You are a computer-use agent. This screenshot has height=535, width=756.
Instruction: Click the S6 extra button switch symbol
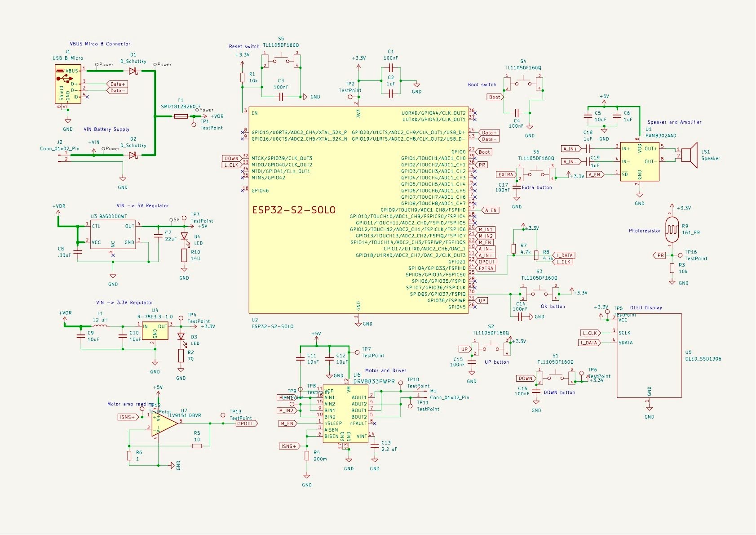click(x=537, y=174)
